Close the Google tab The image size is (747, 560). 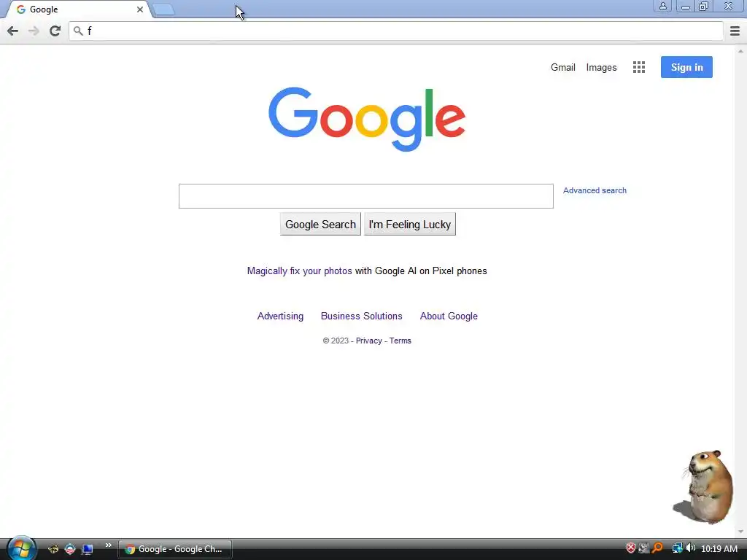140,9
